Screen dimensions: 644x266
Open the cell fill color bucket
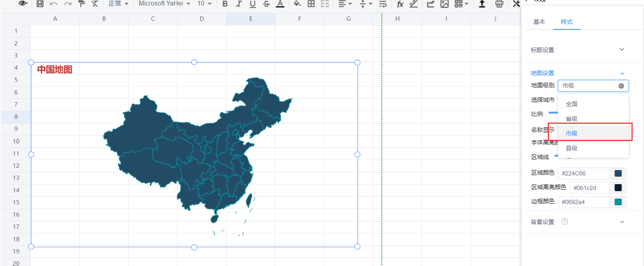point(297,4)
